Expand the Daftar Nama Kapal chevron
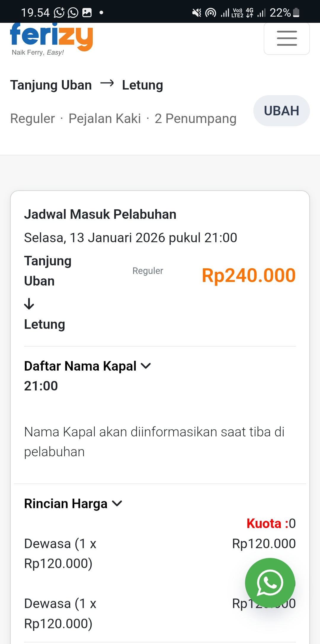The image size is (320, 644). pyautogui.click(x=146, y=366)
